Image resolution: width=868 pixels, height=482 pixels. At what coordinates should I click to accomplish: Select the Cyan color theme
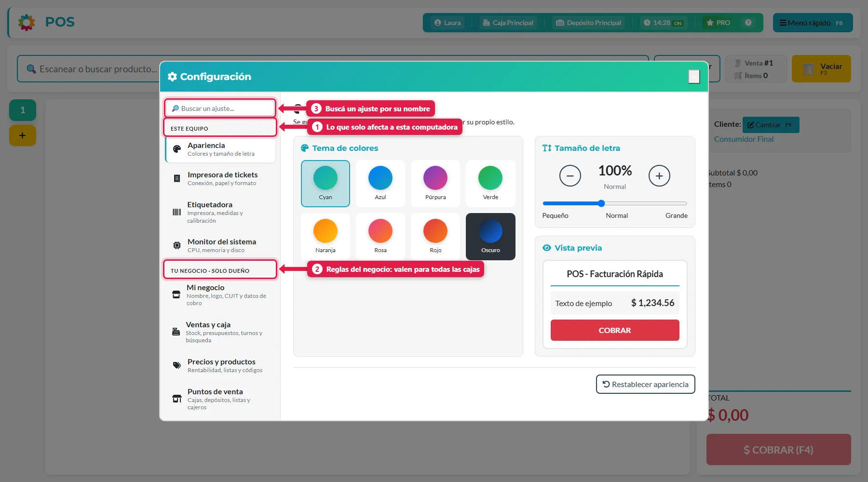tap(325, 184)
